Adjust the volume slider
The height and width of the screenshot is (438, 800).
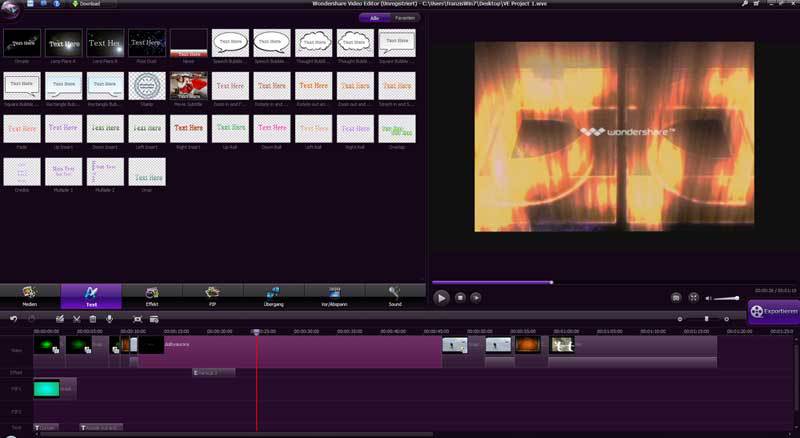(727, 298)
